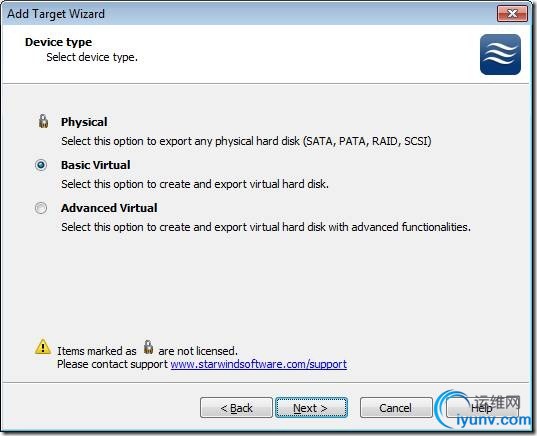
Task: Click the Basic Virtual option label
Action: click(96, 165)
